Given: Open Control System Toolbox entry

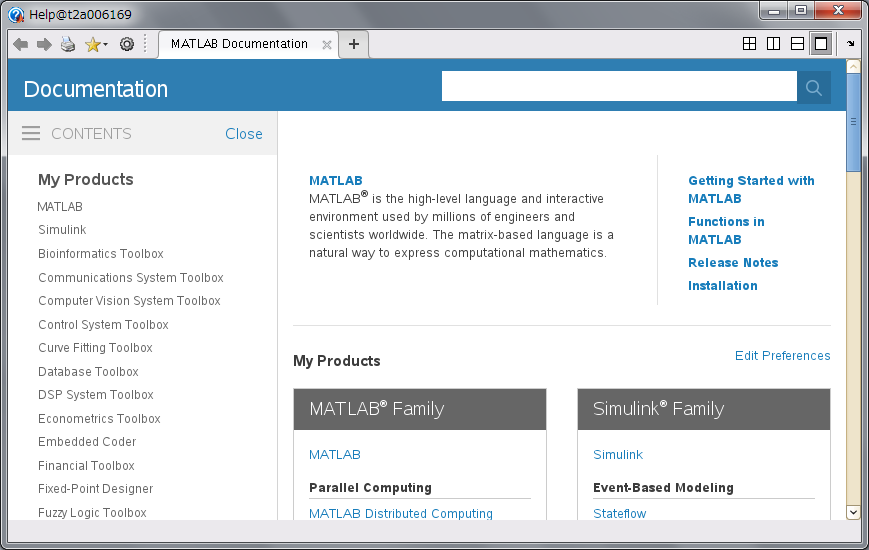Looking at the screenshot, I should tap(103, 324).
